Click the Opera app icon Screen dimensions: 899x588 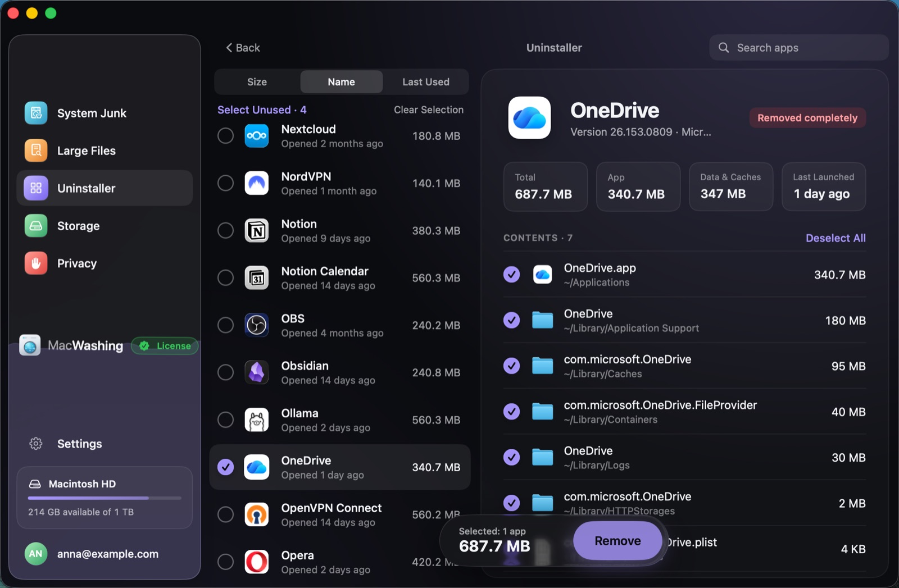(257, 562)
